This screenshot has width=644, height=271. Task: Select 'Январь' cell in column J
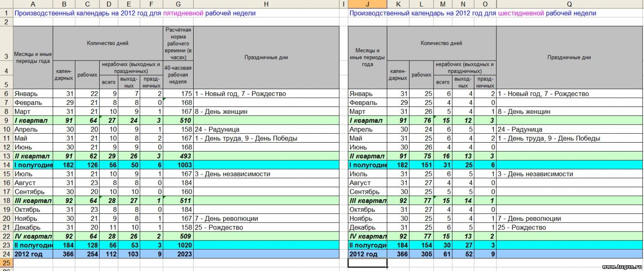pyautogui.click(x=367, y=94)
